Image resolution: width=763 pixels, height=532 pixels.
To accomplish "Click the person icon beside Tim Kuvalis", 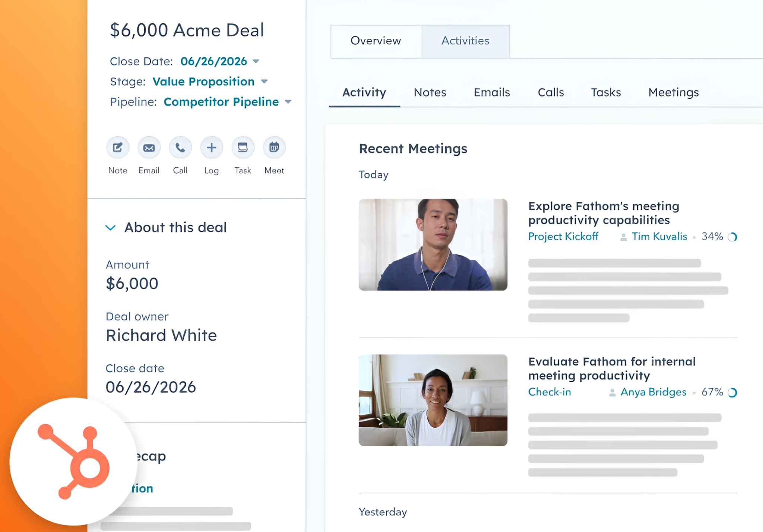I will pos(623,237).
